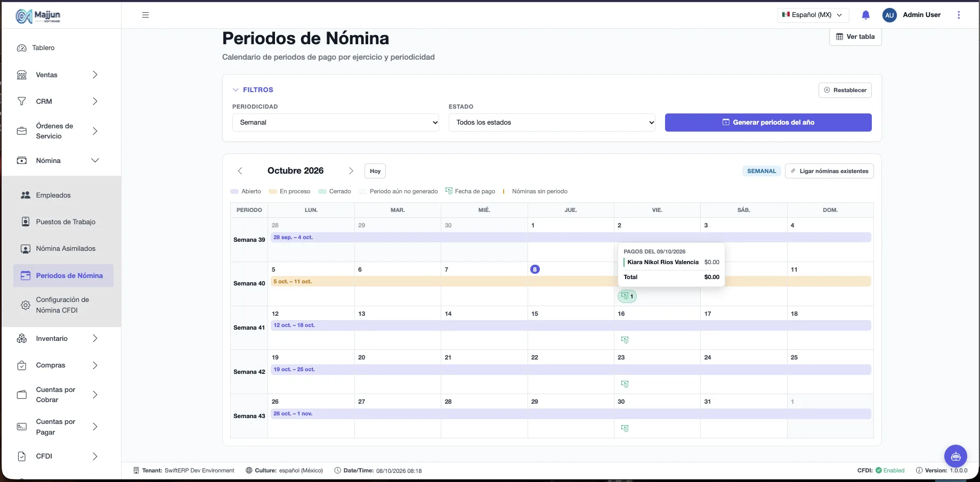Click the Hoy button
Viewport: 980px width, 482px height.
point(375,171)
